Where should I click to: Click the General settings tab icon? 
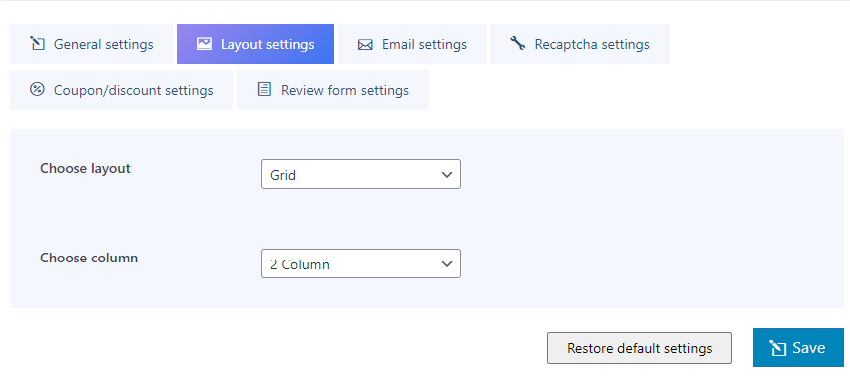click(37, 44)
